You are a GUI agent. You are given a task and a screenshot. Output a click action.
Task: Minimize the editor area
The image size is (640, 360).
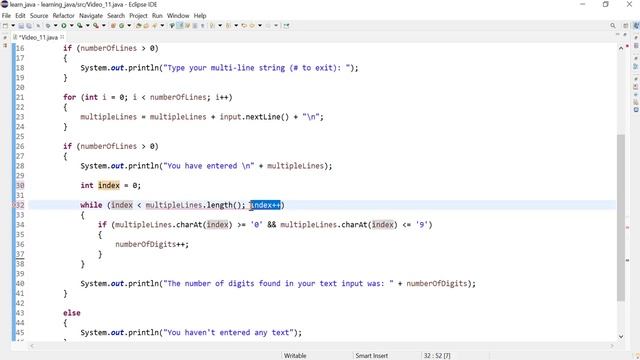pyautogui.click(x=618, y=35)
